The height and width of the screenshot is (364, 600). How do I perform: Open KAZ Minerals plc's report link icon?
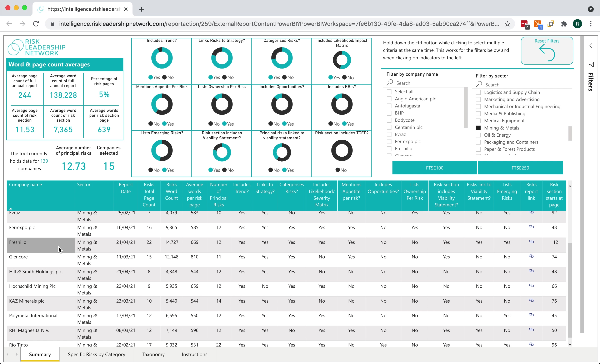point(531,300)
